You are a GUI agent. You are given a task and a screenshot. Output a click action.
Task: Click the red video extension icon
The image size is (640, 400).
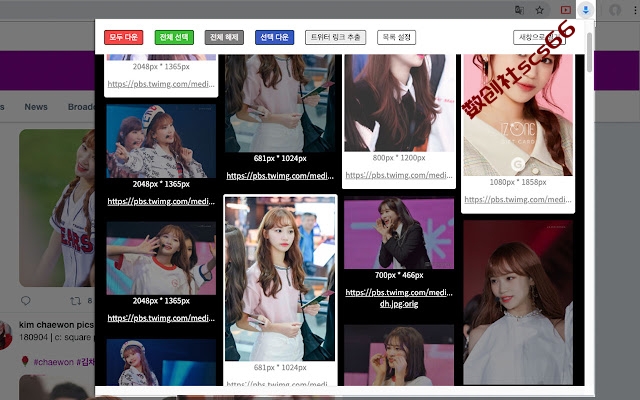(565, 10)
